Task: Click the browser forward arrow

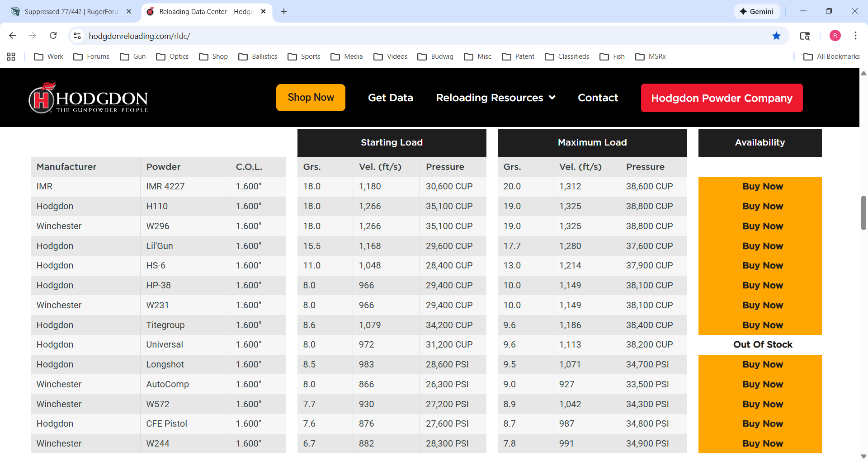Action: pos(33,36)
